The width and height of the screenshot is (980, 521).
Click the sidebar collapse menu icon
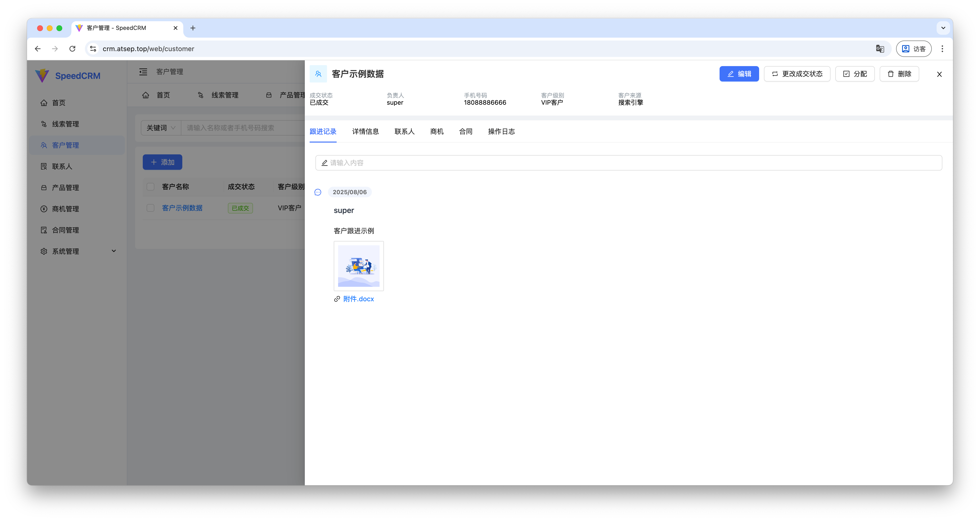point(143,72)
